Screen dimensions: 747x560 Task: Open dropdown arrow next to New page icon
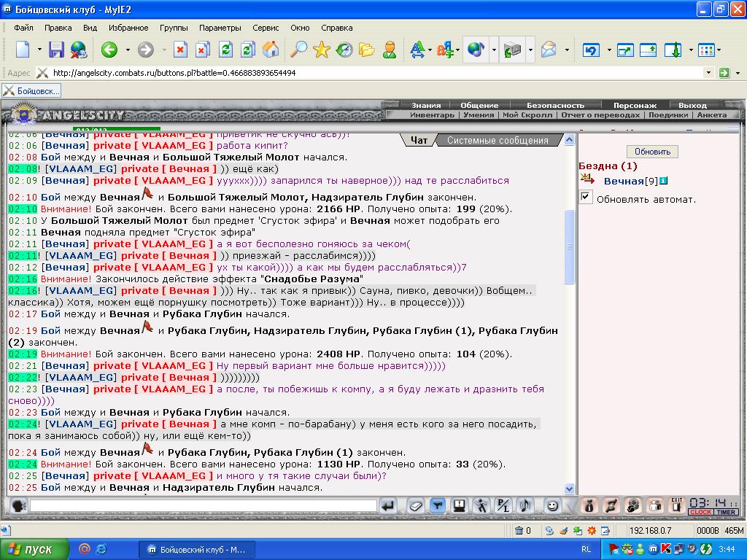(x=39, y=49)
